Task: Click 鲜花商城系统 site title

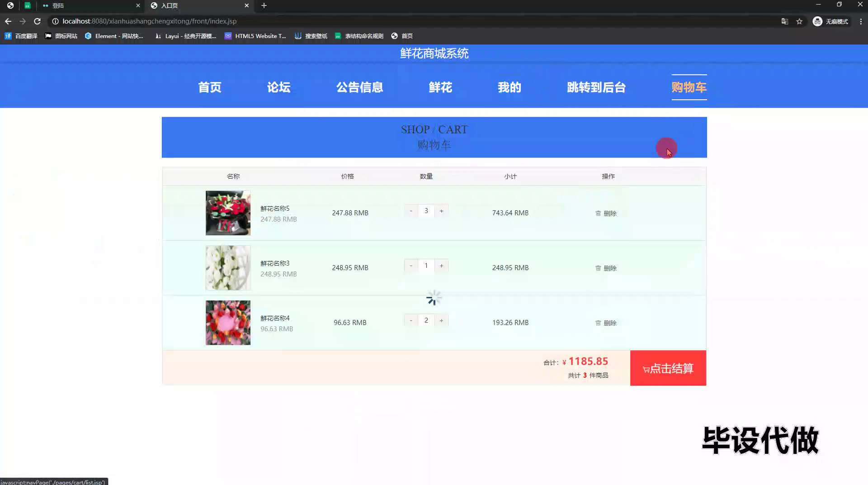Action: (434, 53)
